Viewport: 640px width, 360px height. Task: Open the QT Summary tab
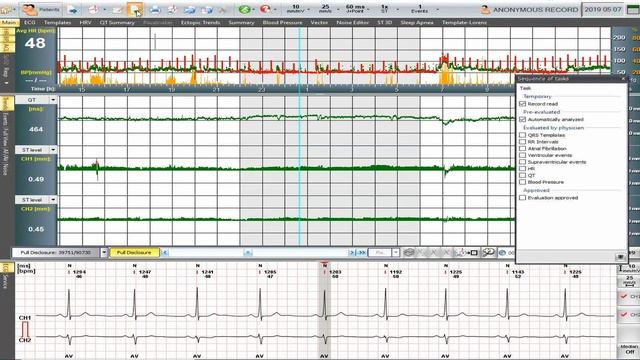point(117,22)
